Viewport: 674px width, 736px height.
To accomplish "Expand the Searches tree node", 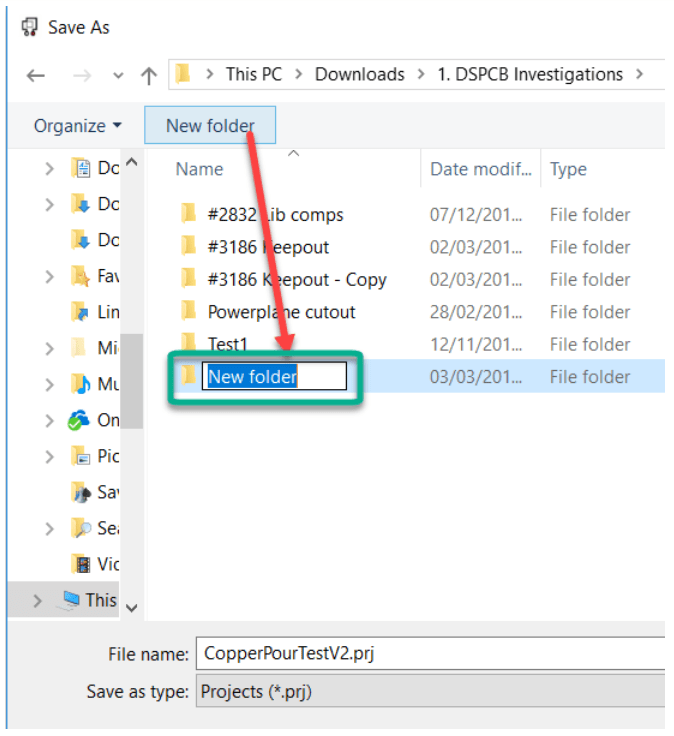I will pyautogui.click(x=50, y=529).
